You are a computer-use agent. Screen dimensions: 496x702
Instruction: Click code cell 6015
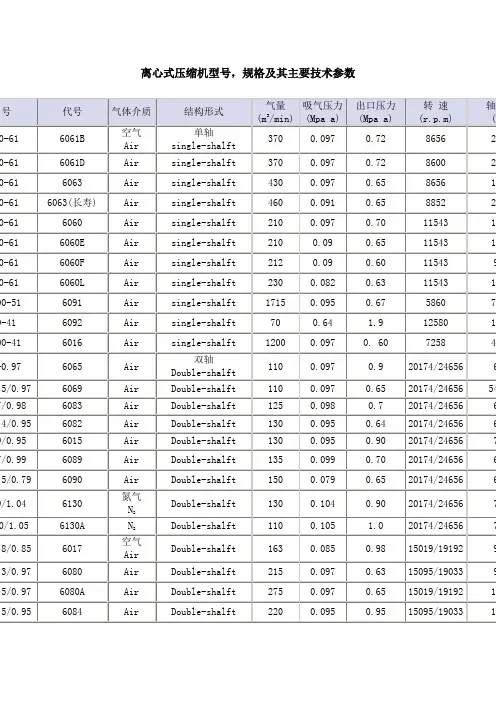pos(73,441)
